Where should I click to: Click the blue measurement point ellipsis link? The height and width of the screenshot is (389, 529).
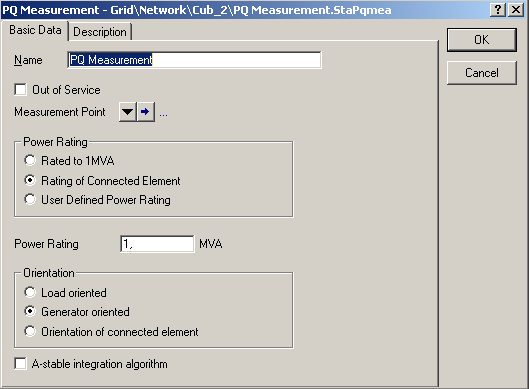coord(163,115)
